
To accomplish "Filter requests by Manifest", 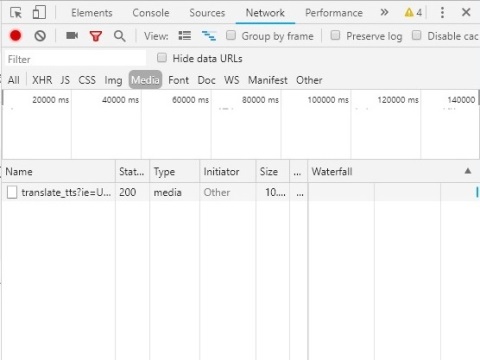I will [267, 80].
